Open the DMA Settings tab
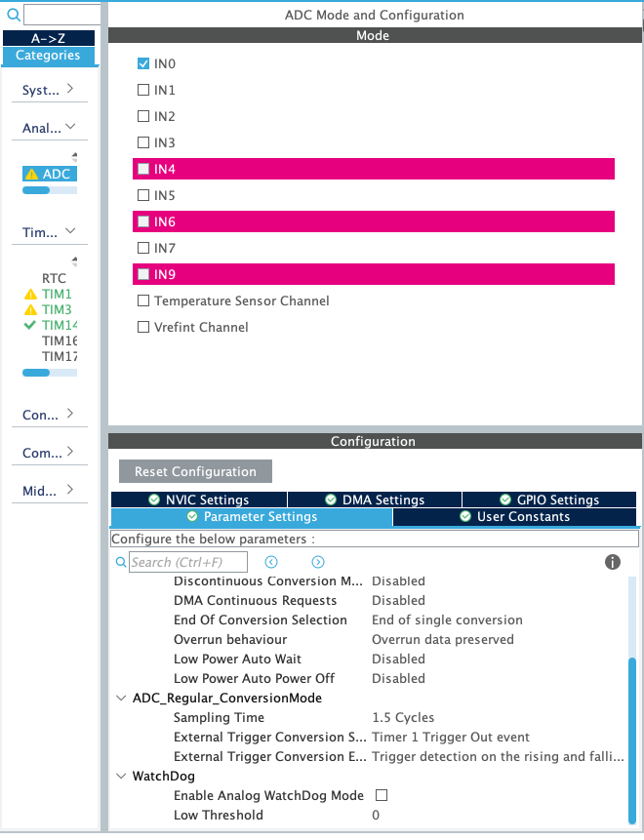The image size is (644, 840). [375, 500]
